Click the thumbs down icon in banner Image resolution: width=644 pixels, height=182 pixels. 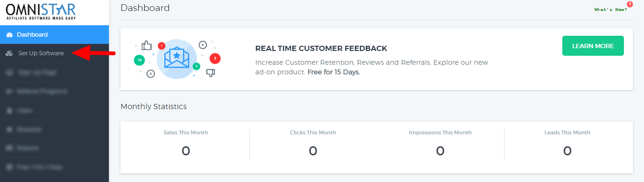[x=211, y=72]
